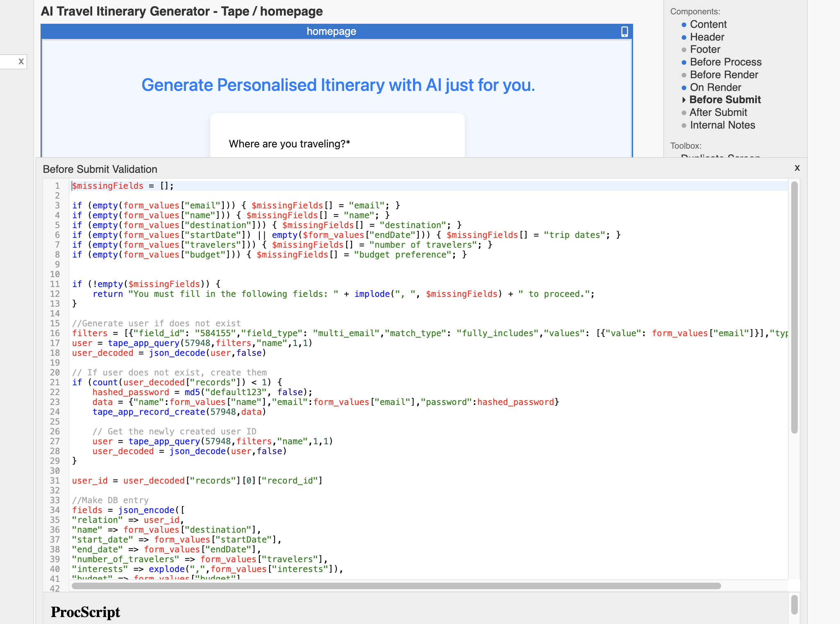Click the ProcScript label
840x624 pixels.
(85, 611)
